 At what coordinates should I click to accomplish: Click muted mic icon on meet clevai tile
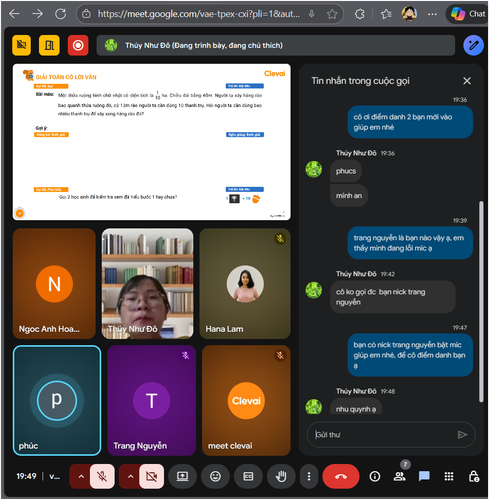280,355
